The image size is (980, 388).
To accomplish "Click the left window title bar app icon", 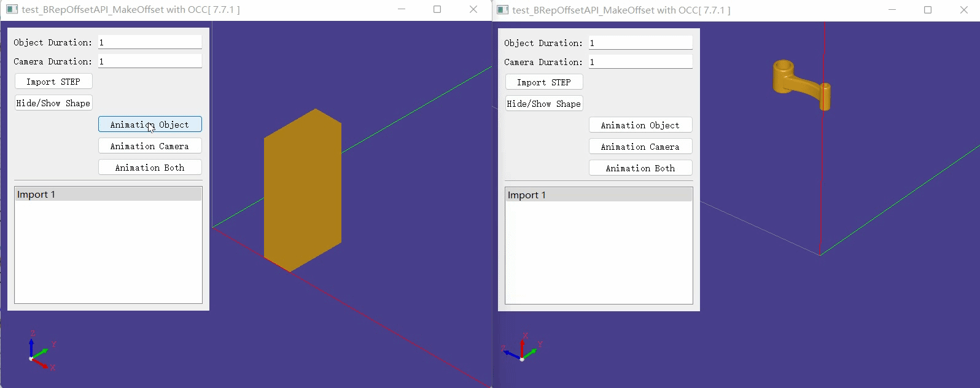I will tap(12, 9).
